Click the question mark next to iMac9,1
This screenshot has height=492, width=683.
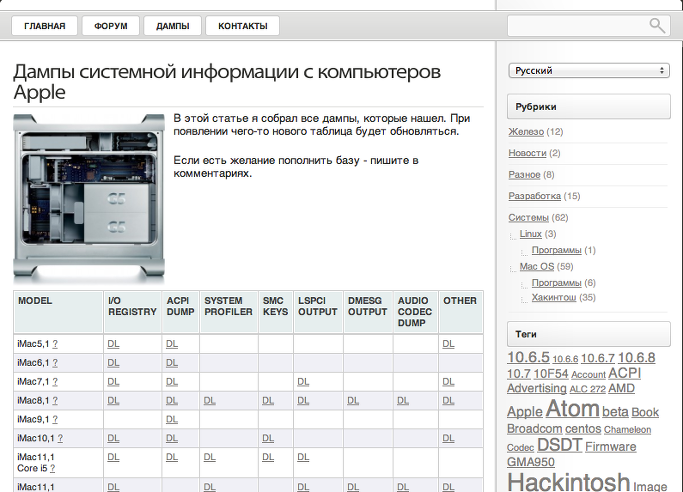coord(55,420)
